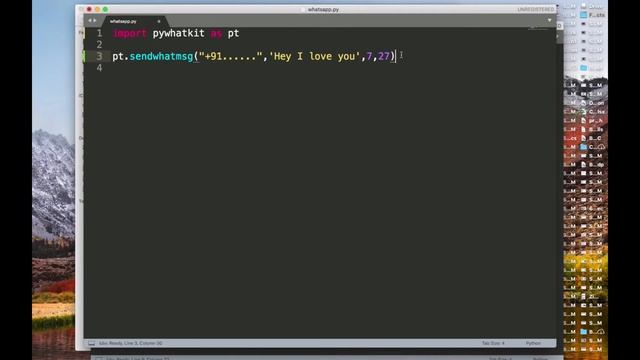The width and height of the screenshot is (640, 360).
Task: Select the 'B...dp' file on desktop
Action: 593,164
